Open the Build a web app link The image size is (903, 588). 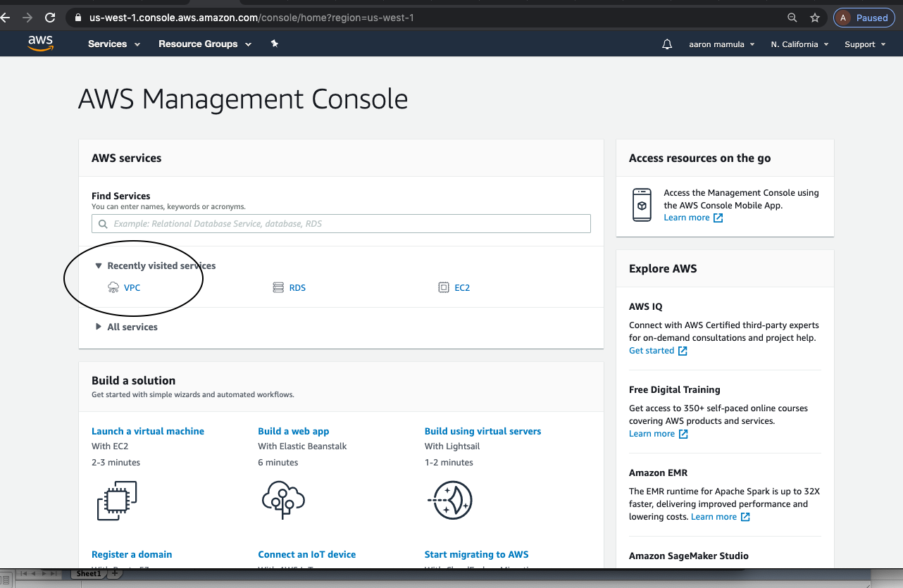coord(294,431)
